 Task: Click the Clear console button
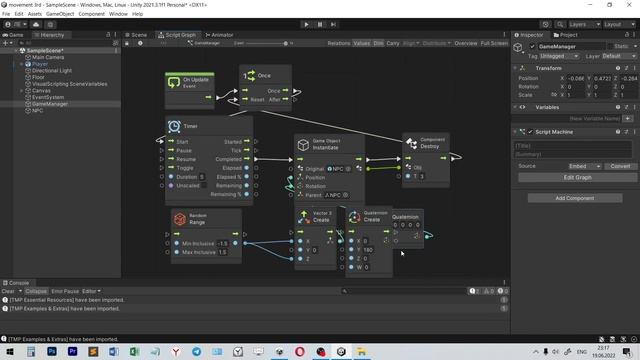[x=8, y=291]
